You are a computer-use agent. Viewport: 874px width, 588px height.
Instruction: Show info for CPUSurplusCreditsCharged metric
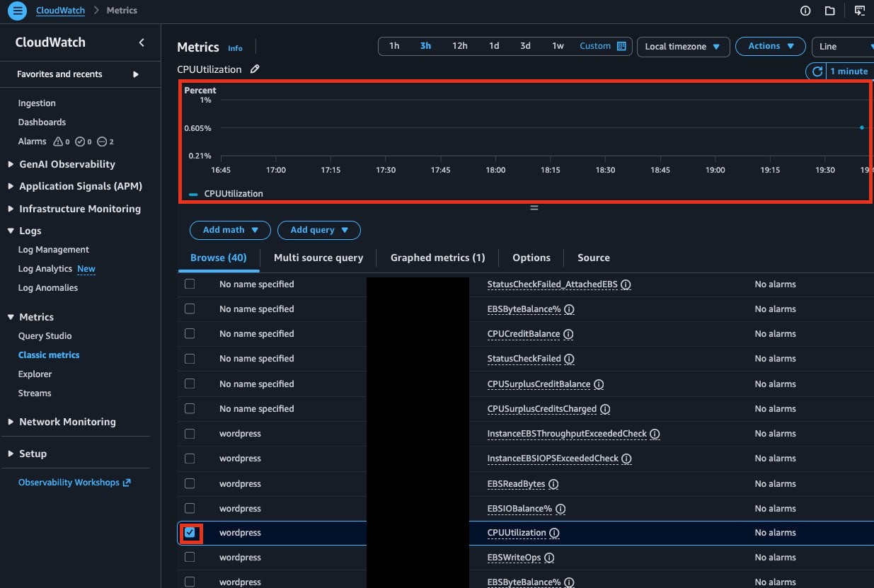(x=605, y=409)
